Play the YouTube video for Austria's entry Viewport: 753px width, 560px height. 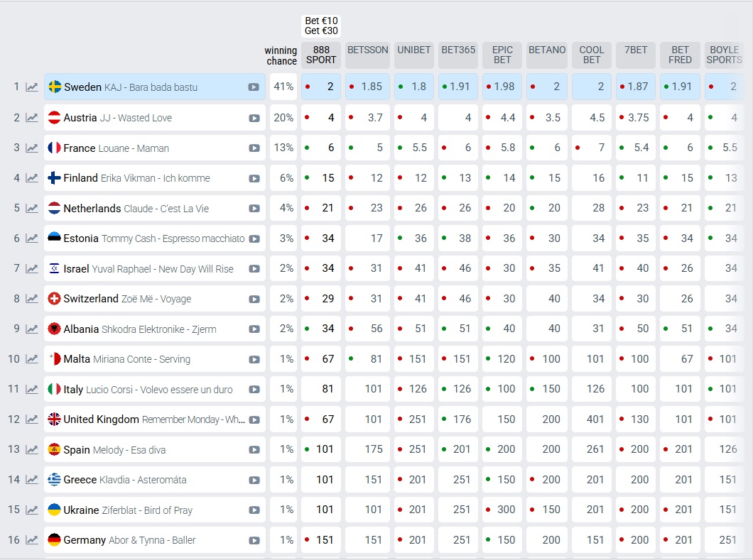point(254,118)
